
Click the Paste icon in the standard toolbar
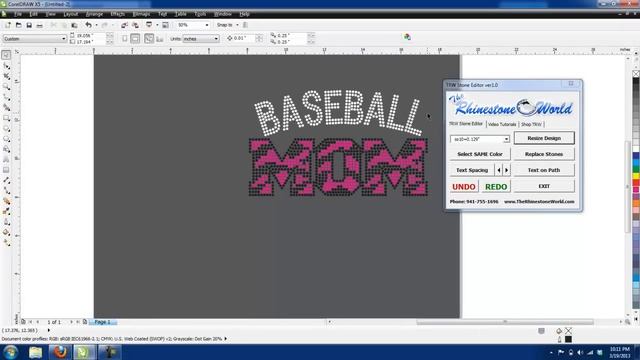74,25
